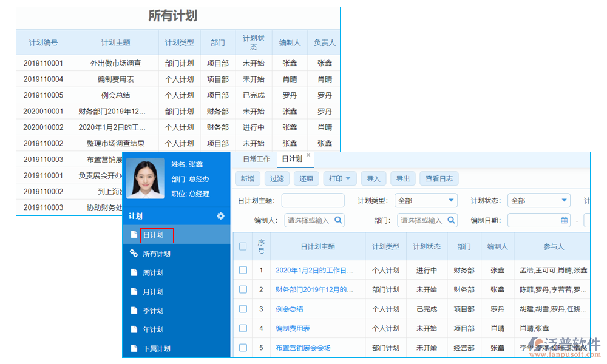Select the 日计划 tab
Viewport: 607px width, 364px height.
293,159
